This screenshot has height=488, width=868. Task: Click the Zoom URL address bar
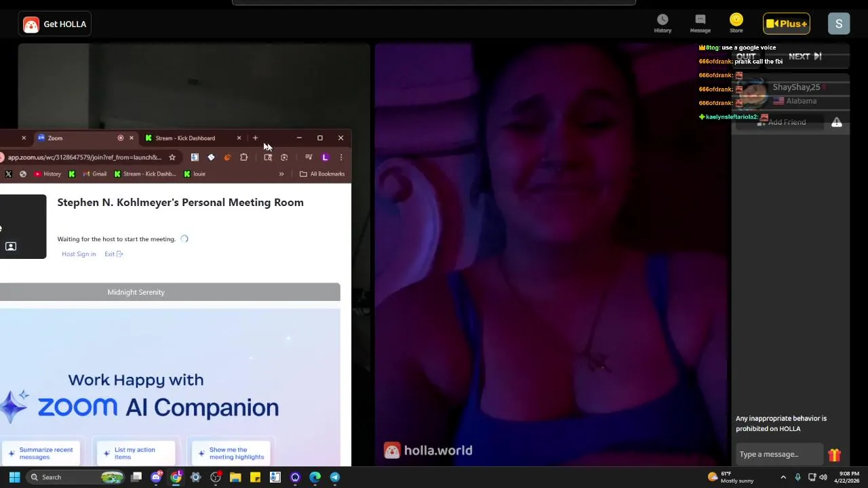click(85, 157)
